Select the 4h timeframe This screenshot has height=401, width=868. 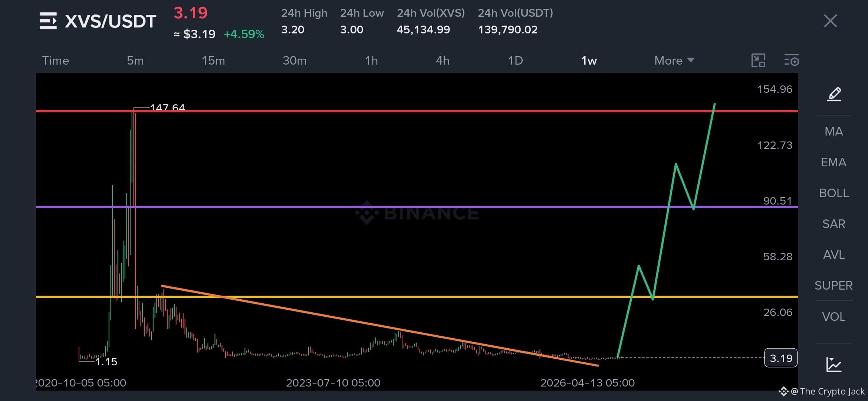tap(443, 61)
